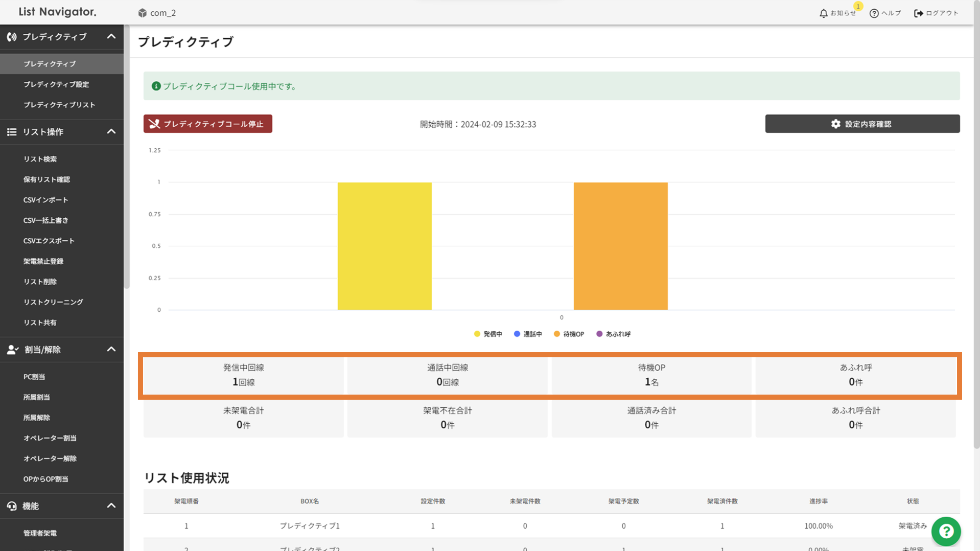
Task: Click the predictive phone icon in sidebar
Action: tap(12, 37)
